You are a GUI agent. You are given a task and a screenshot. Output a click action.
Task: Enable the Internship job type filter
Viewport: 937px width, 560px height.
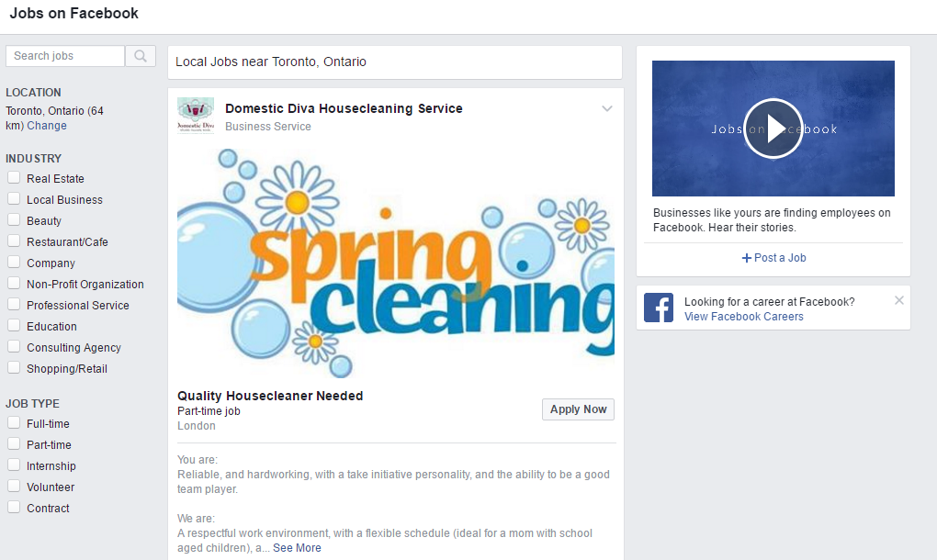pyautogui.click(x=14, y=465)
